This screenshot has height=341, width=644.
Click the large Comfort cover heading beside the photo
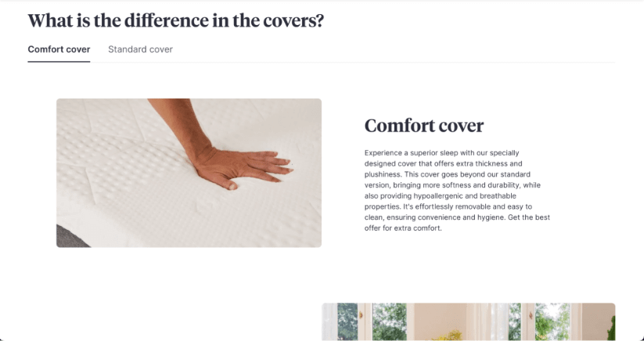[424, 126]
